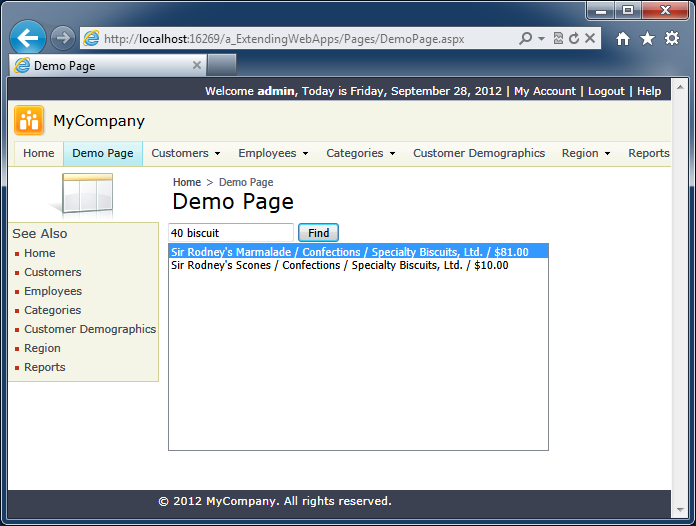Click the MyCompany orange logo icon
Screen dimensions: 696x526
(29, 120)
